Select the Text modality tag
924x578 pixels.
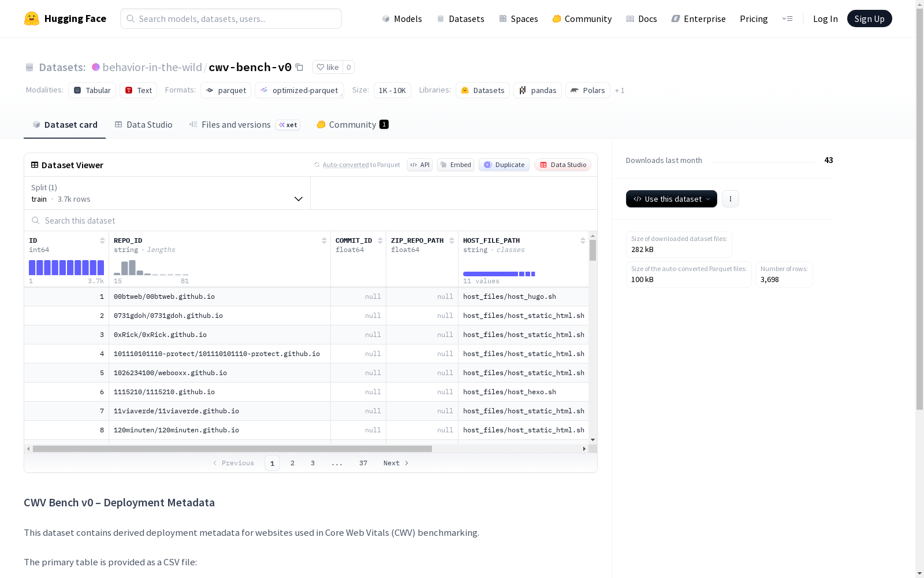coord(139,90)
